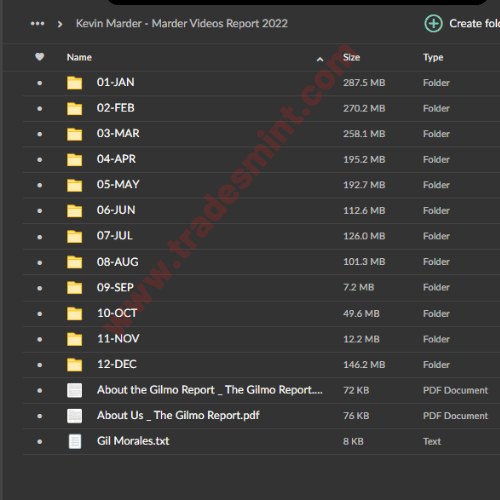Toggle favorite dot for 01-JAN

40,83
